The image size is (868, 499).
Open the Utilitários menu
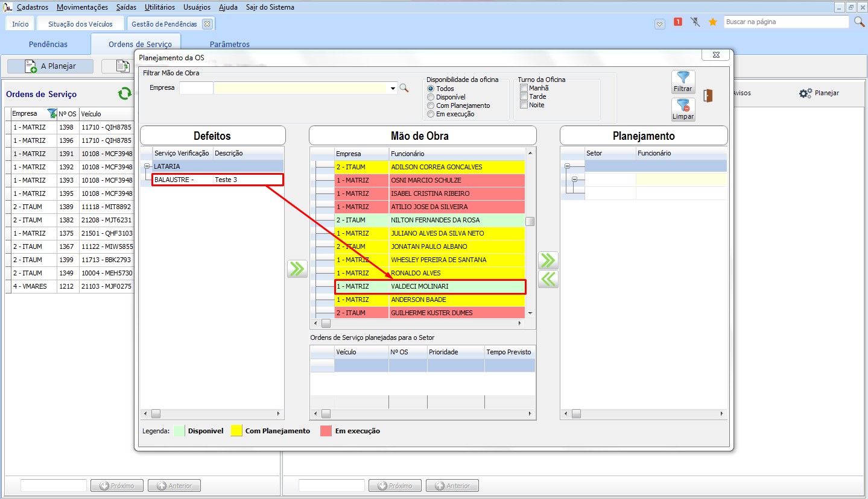(160, 7)
